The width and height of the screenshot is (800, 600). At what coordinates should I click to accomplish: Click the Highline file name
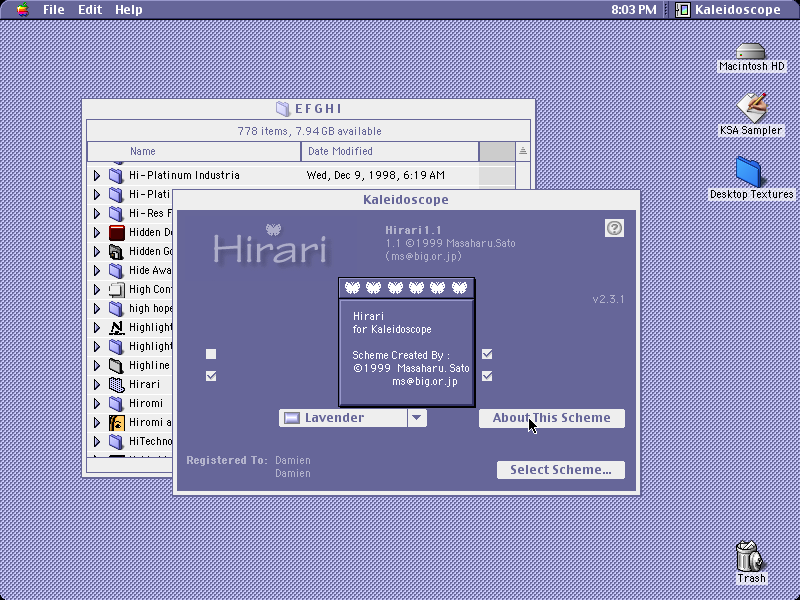tap(149, 365)
